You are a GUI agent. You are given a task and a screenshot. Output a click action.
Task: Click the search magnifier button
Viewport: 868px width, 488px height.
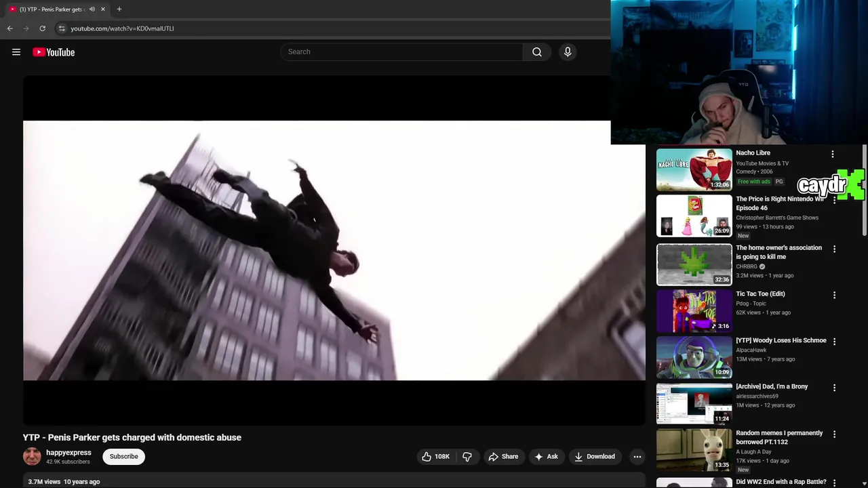point(537,52)
